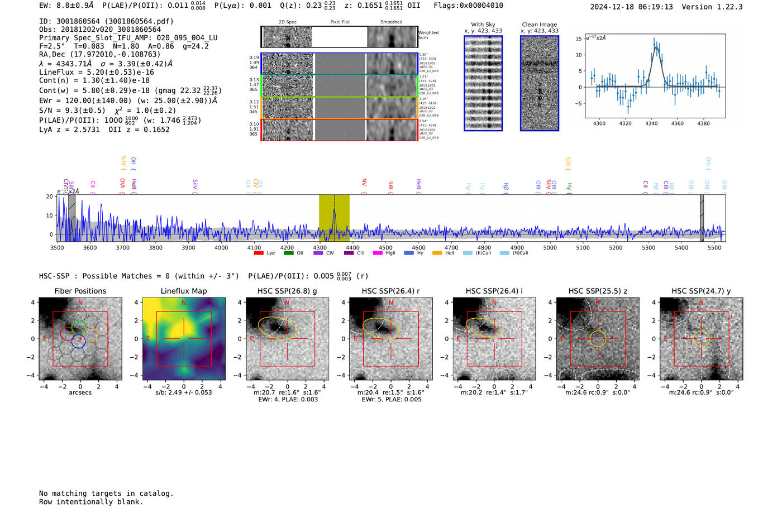Click the EWr = 120.00(±140.00) line
The width and height of the screenshot is (782, 532).
pyautogui.click(x=128, y=101)
